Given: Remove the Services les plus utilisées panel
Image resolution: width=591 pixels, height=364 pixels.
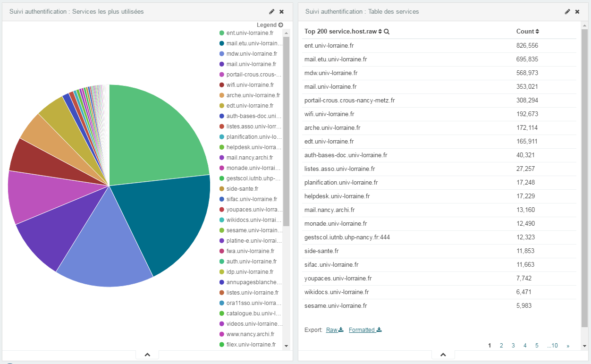Looking at the screenshot, I should 282,11.
